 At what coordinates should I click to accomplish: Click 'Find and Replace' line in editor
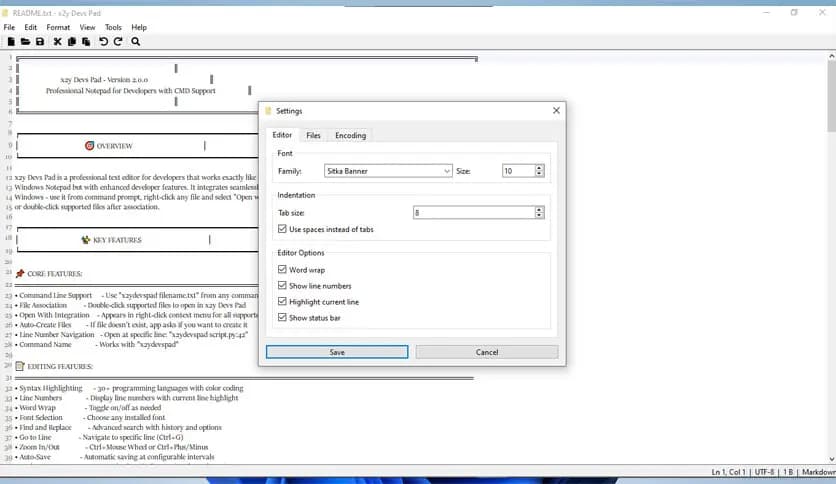118,427
